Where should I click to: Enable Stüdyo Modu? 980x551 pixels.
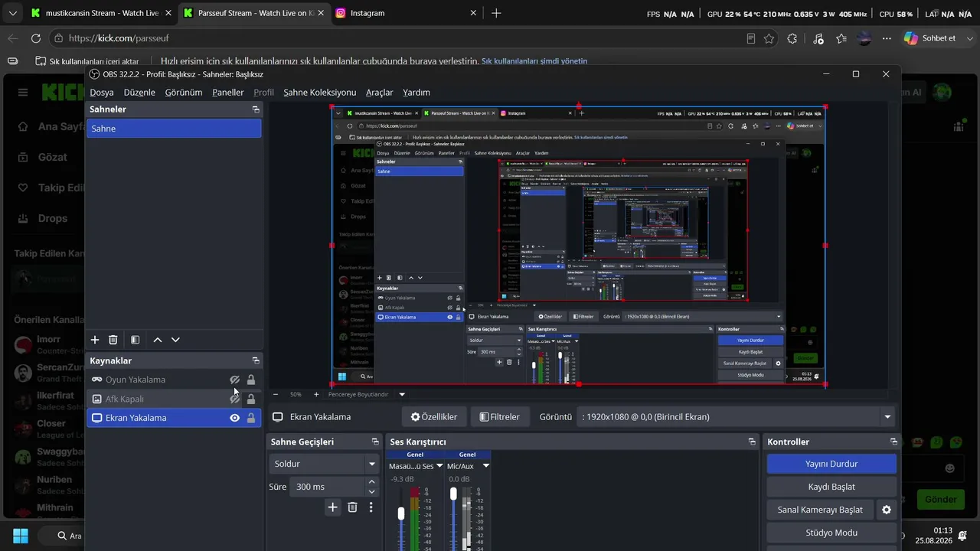pyautogui.click(x=831, y=533)
